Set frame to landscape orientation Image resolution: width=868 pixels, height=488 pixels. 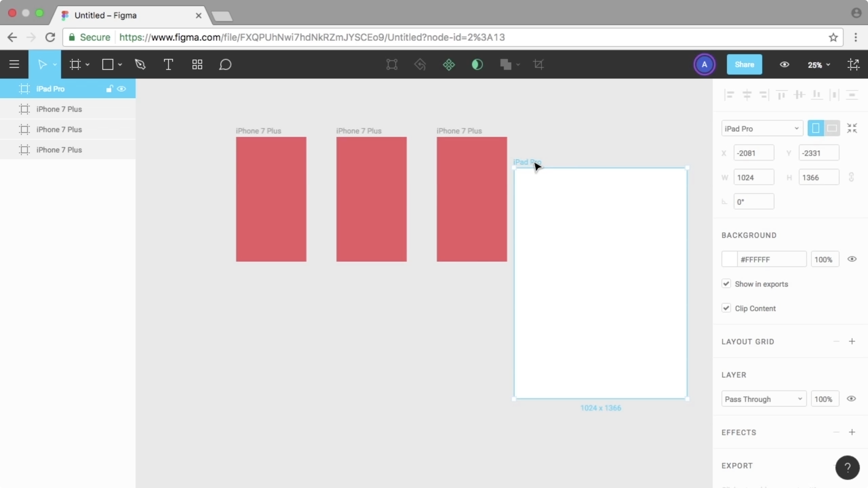click(832, 128)
